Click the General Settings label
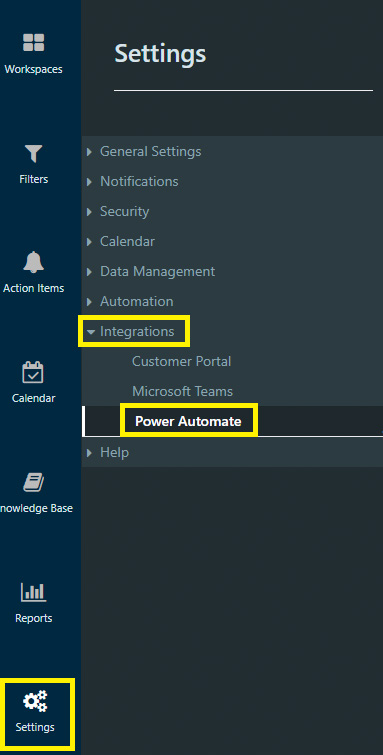Screen dimensions: 383x755 (151, 152)
